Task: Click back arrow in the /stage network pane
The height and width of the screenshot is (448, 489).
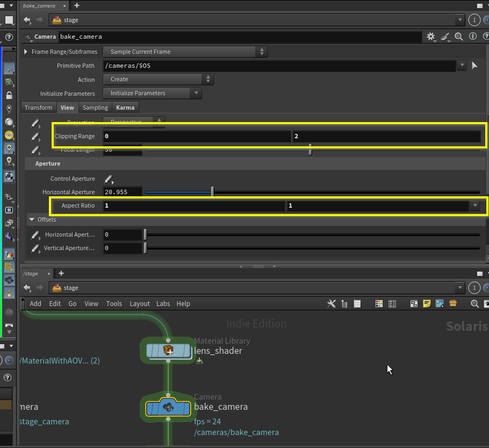Action: tap(27, 288)
